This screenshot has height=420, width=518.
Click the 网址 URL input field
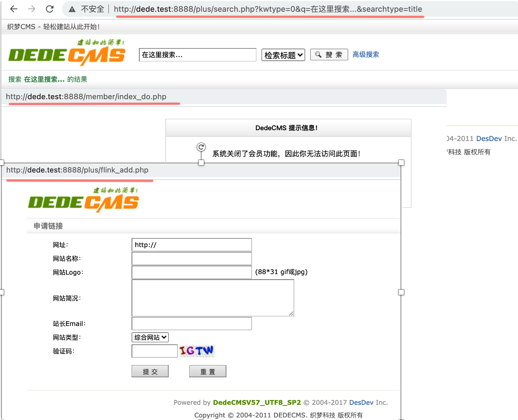(192, 245)
